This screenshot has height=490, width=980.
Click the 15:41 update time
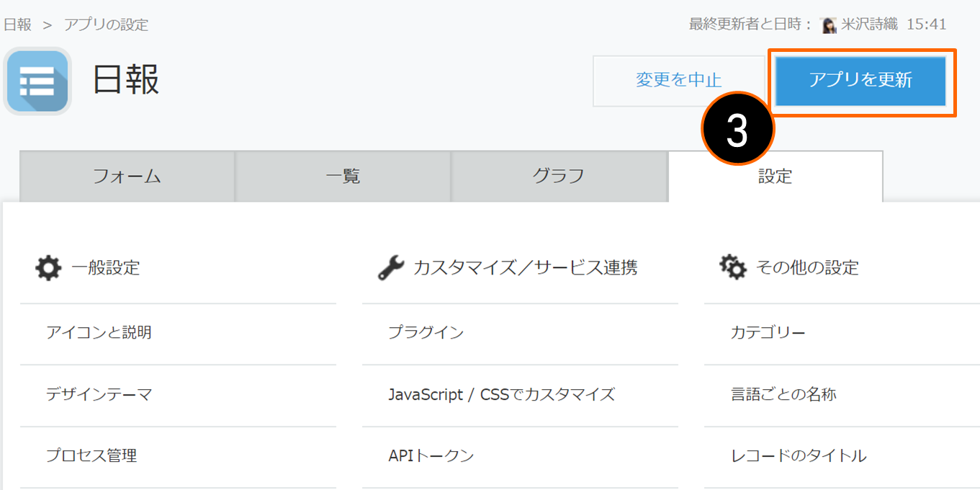pos(926,24)
